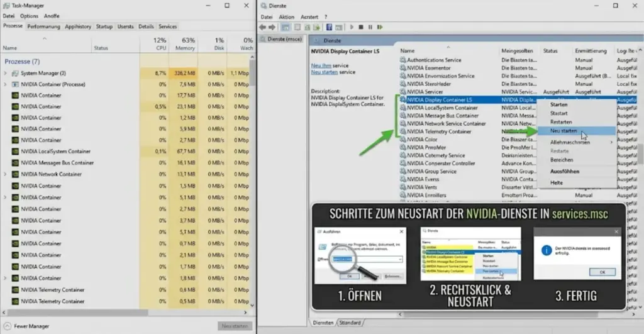Open the Allehmachnrsen submenu arrow
The image size is (644, 334).
click(x=611, y=142)
